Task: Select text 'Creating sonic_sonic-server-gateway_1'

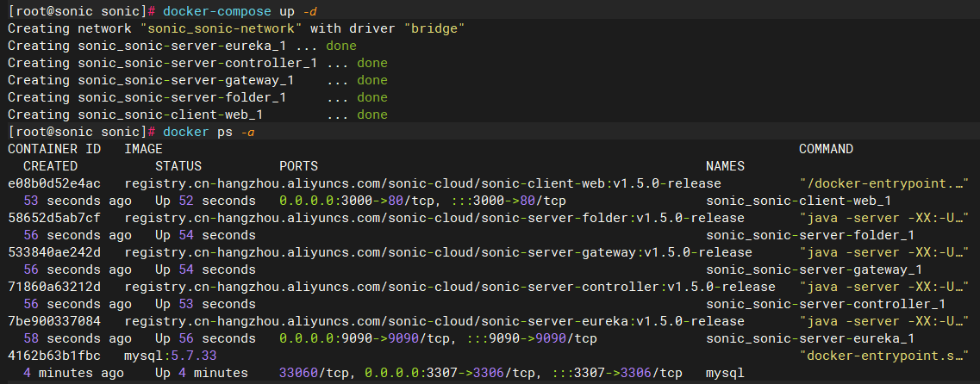Action: 151,80
